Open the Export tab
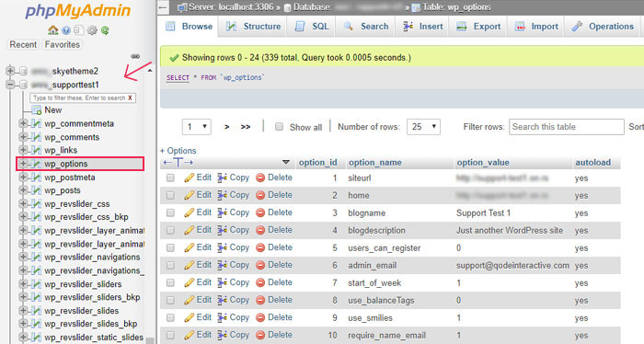Viewport: 644px width, 344px height. click(478, 27)
